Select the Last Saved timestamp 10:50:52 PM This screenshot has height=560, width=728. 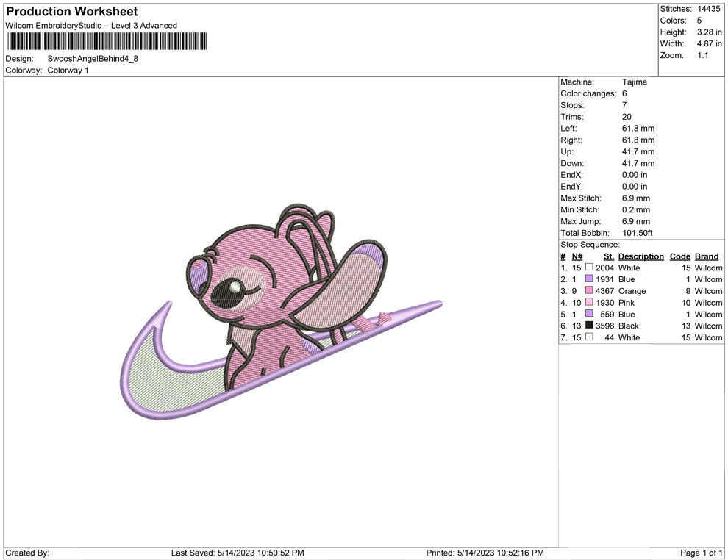279,553
